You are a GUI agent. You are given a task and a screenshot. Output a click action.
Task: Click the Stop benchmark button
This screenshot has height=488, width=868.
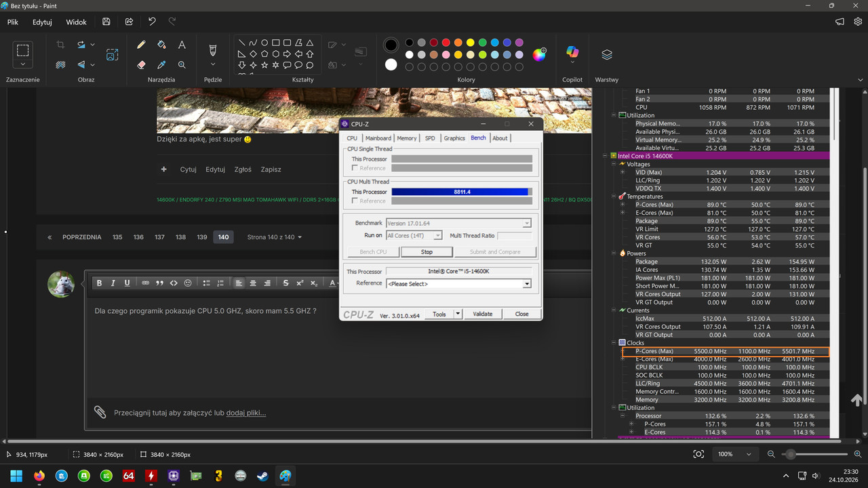click(427, 252)
